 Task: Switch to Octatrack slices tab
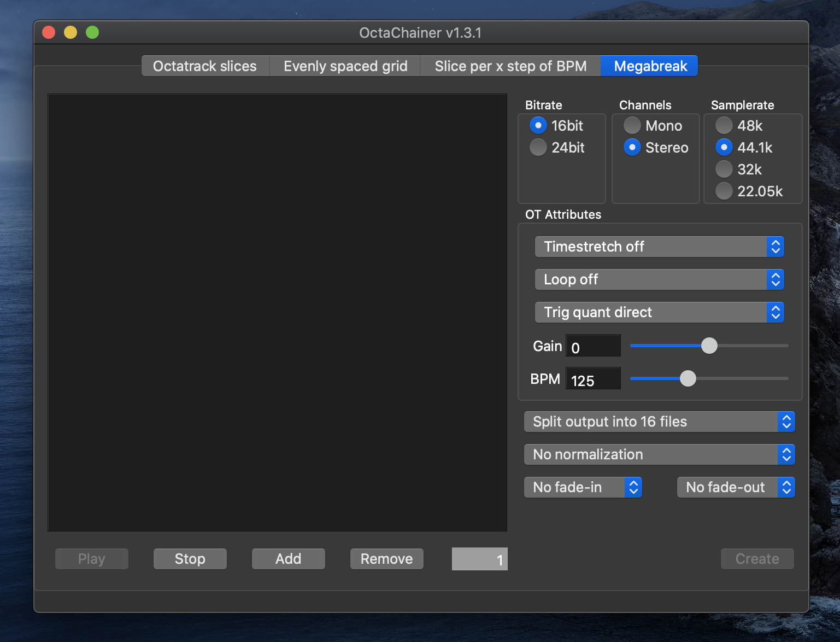click(x=205, y=66)
